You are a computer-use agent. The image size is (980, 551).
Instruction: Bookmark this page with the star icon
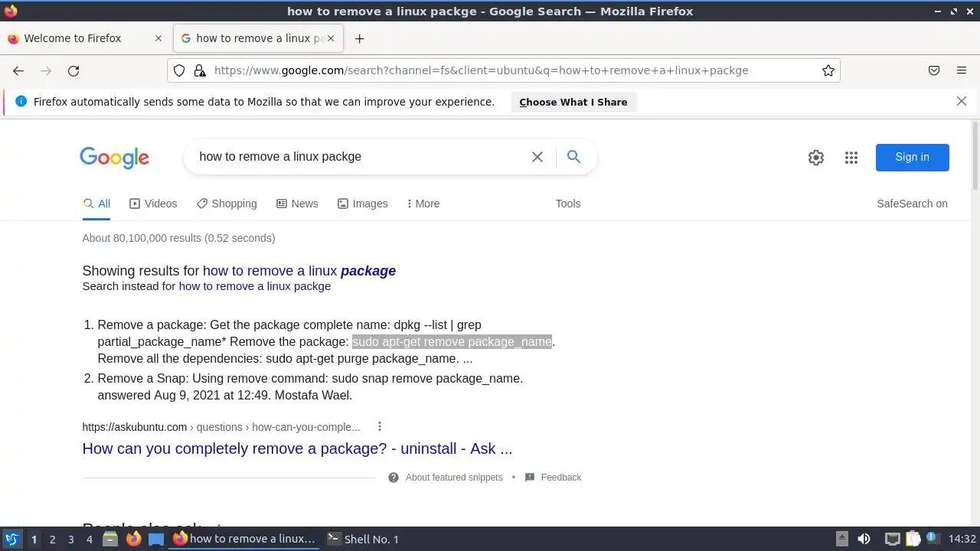(828, 70)
